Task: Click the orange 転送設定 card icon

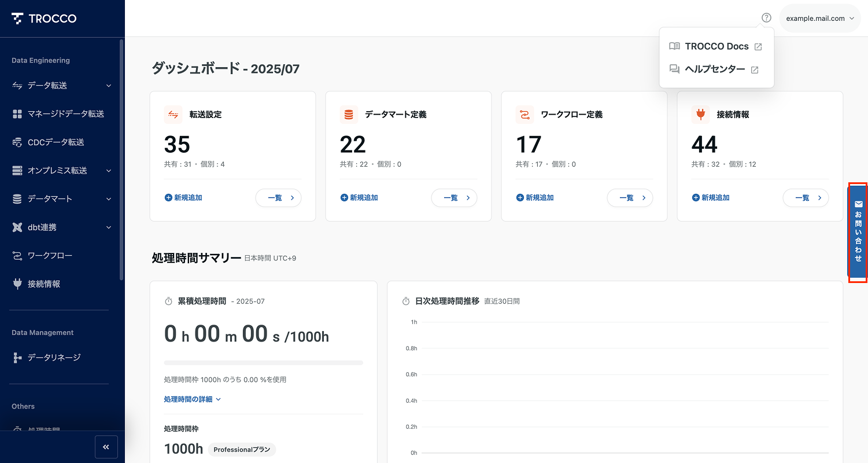Action: click(x=173, y=115)
